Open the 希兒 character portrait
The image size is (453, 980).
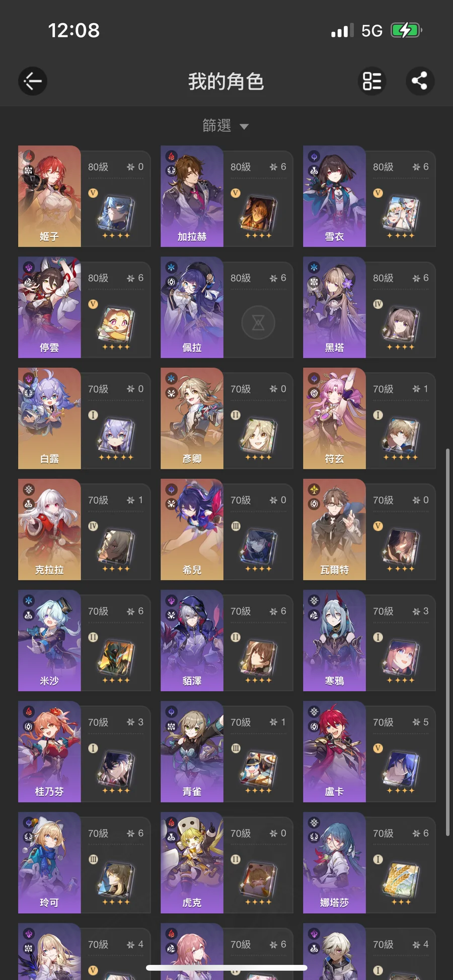[192, 529]
